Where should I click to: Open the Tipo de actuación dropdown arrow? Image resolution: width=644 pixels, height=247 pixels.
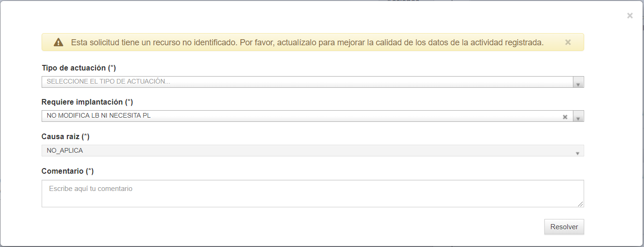(578, 82)
